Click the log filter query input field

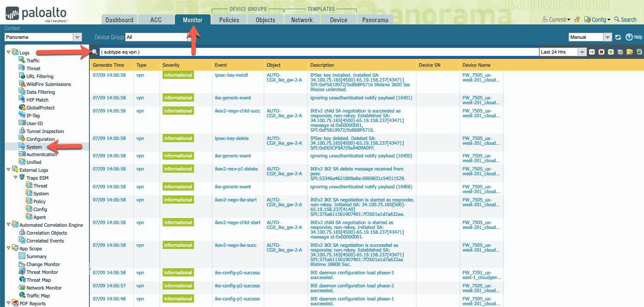coord(318,52)
